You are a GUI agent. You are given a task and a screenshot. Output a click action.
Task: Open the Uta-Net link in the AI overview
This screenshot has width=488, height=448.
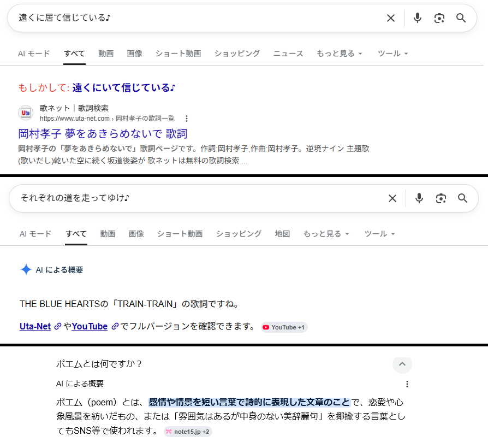[35, 326]
